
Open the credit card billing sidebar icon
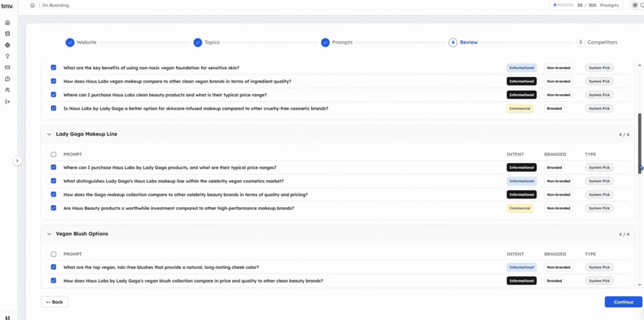[x=8, y=67]
